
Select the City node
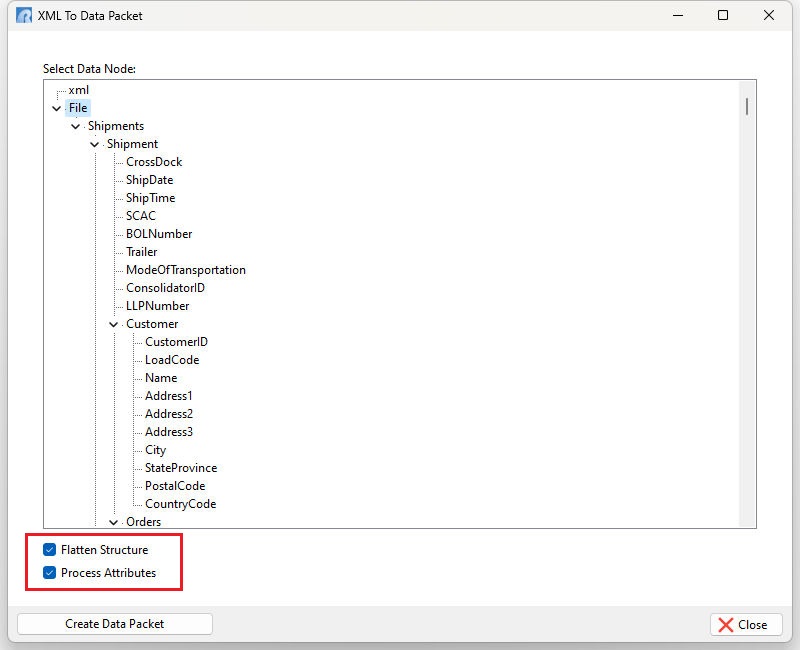click(156, 450)
